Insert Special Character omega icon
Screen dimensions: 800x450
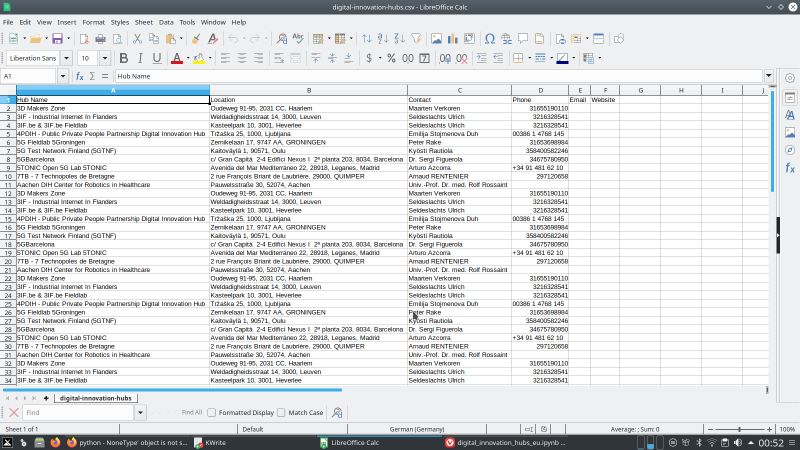(490, 39)
